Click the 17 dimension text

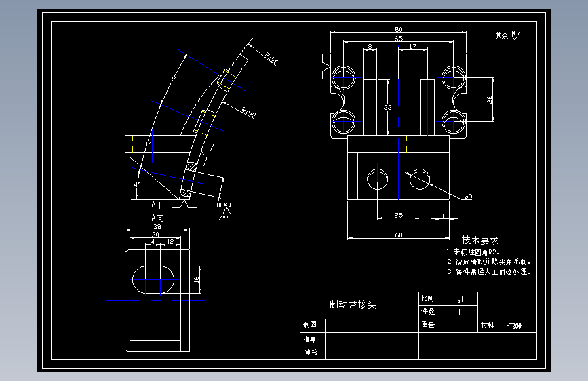click(413, 47)
